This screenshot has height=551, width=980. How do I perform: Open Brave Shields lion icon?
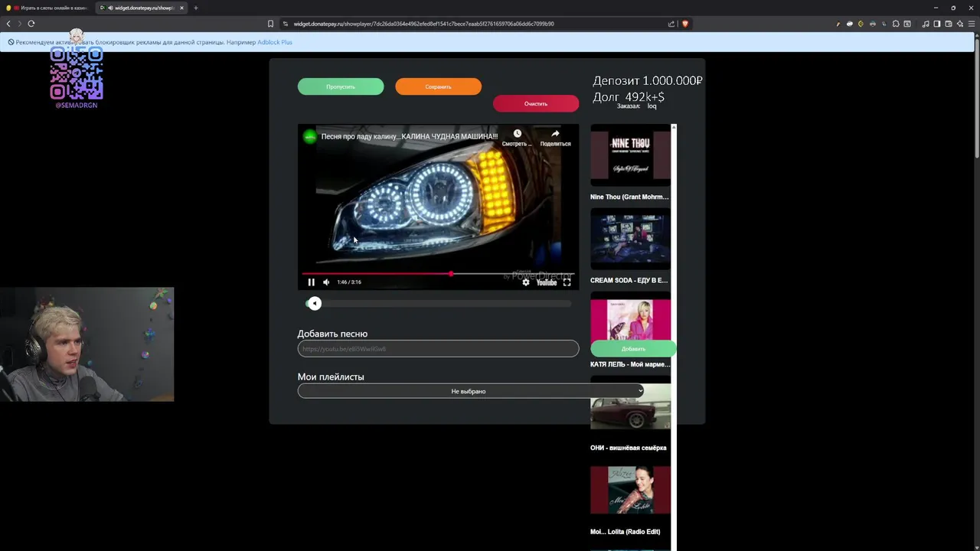685,24
